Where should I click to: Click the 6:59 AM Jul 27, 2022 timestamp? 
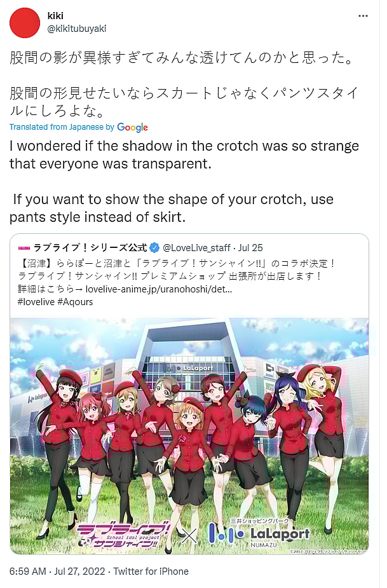click(57, 571)
